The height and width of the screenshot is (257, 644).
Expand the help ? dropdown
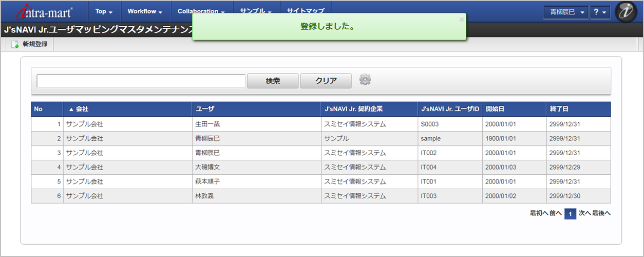(x=600, y=12)
